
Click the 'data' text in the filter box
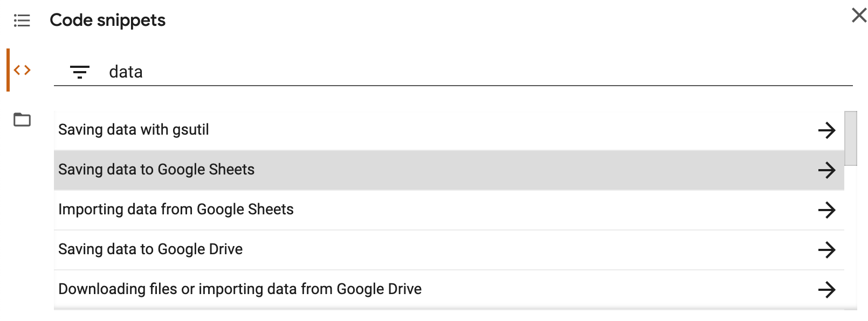click(126, 71)
